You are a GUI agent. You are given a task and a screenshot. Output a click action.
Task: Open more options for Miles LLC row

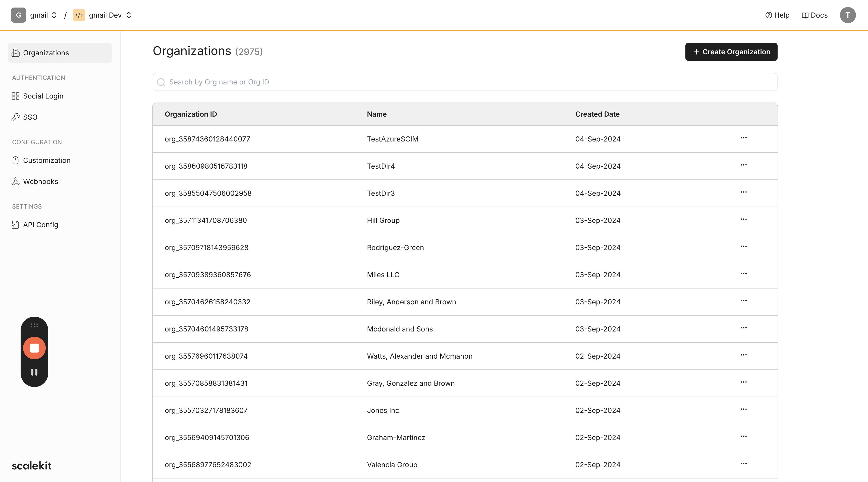coord(744,273)
